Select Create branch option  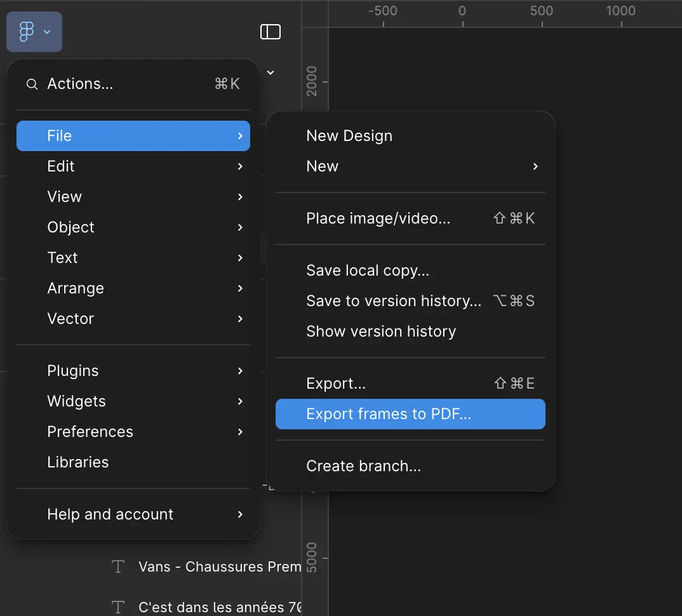(x=363, y=466)
